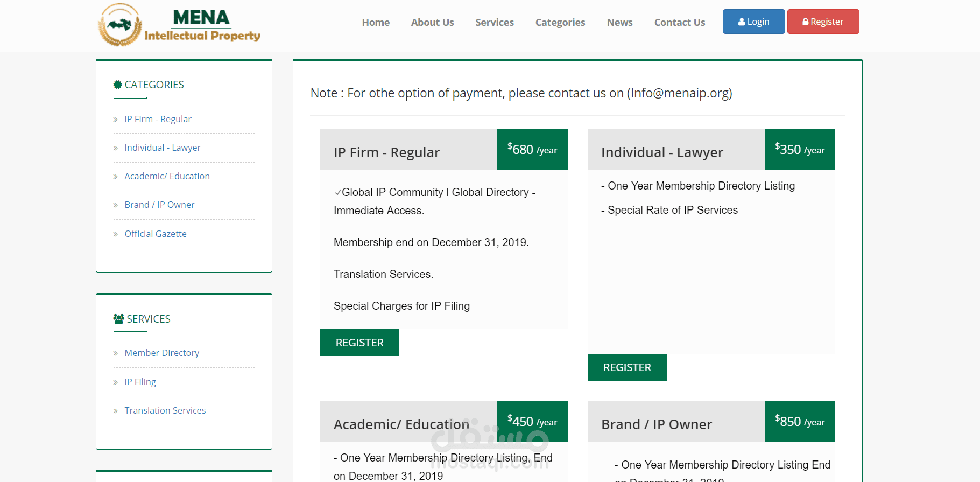Register for the IP Firm - Regular plan
The width and height of the screenshot is (980, 482).
[x=359, y=343]
